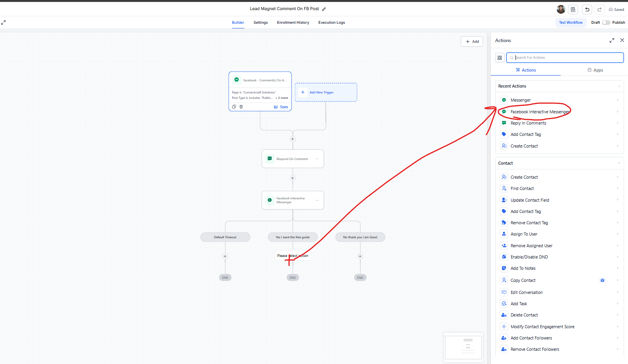Open Facebook Interactive Messenger node options

[x=317, y=200]
